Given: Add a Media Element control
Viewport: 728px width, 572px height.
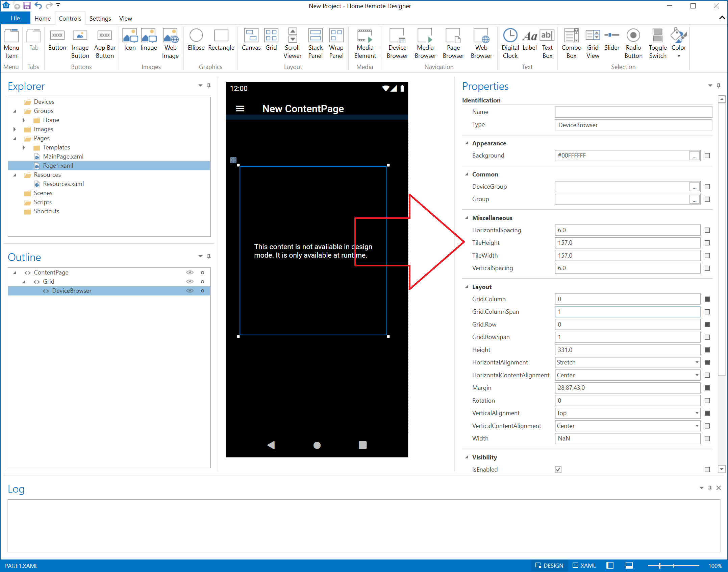Looking at the screenshot, I should [x=365, y=44].
